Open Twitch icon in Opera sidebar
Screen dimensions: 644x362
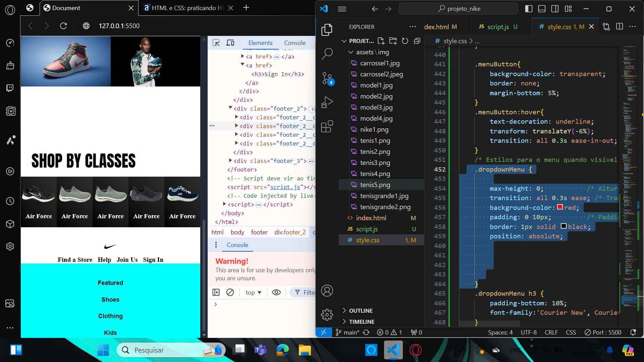pyautogui.click(x=10, y=88)
